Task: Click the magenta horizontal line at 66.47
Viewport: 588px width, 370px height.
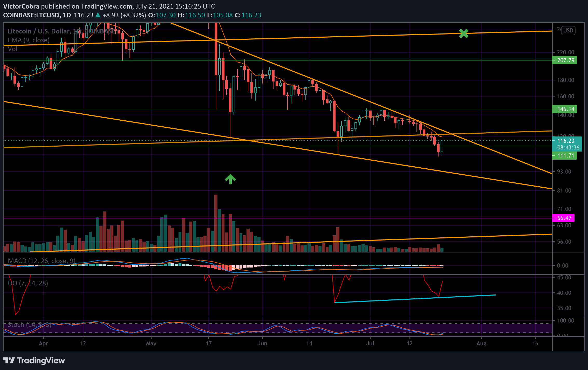Action: click(x=278, y=218)
